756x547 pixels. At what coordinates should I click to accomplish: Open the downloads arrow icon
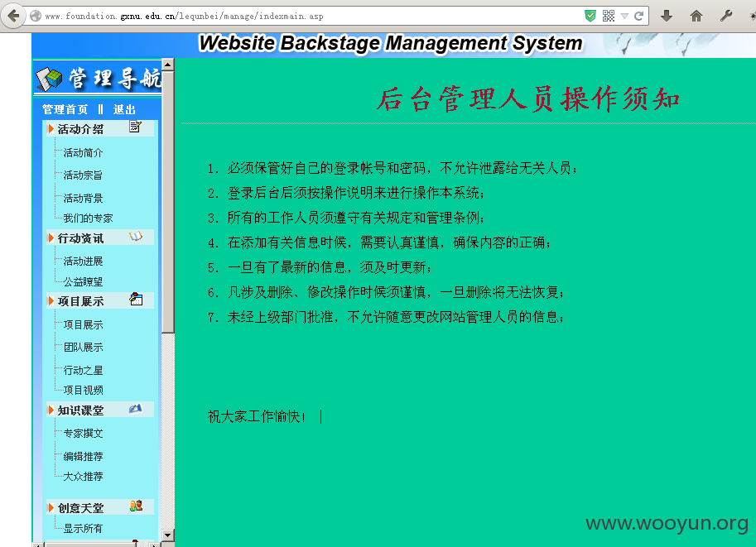(667, 16)
